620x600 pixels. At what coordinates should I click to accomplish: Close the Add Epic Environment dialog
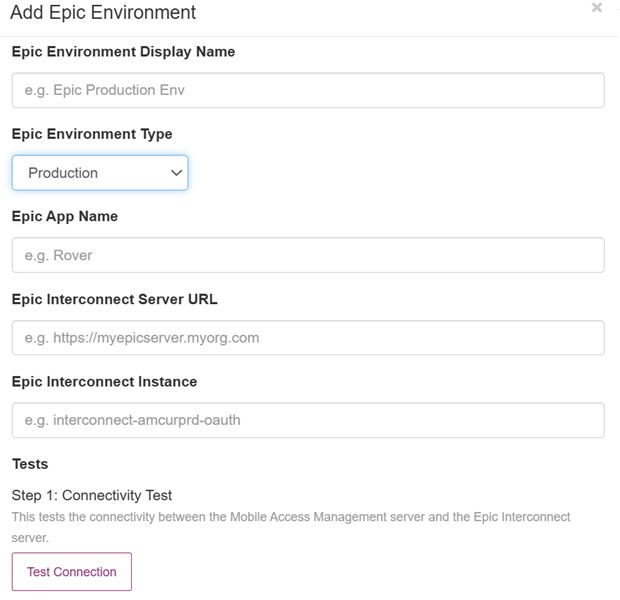(597, 7)
